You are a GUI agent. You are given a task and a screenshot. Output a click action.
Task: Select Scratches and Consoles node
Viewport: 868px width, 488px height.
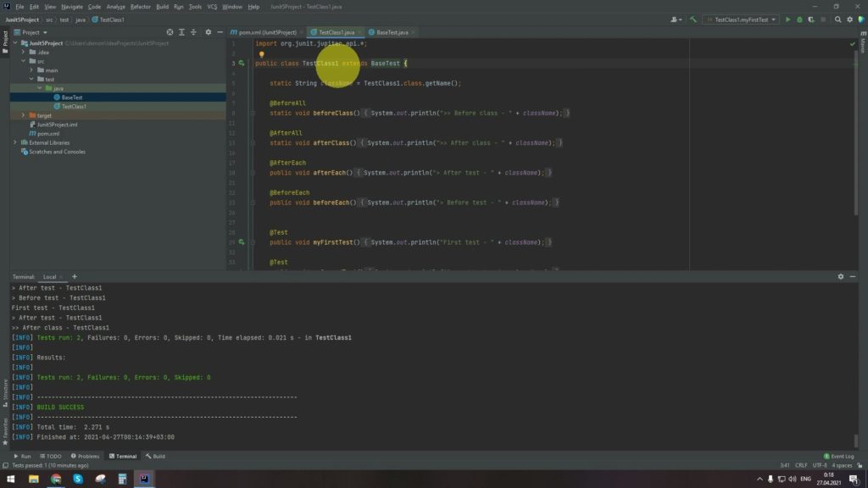pos(57,152)
